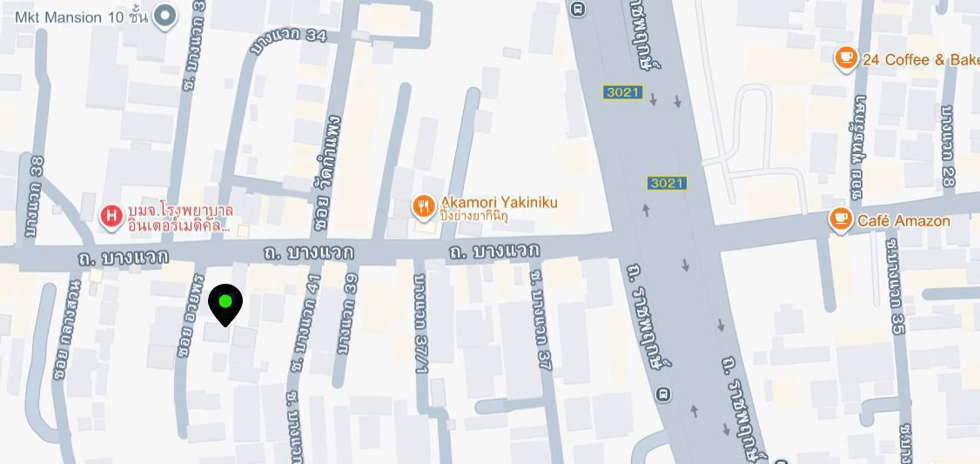980x464 pixels.
Task: Click the 24 Coffee & Bake cup icon
Action: [846, 59]
